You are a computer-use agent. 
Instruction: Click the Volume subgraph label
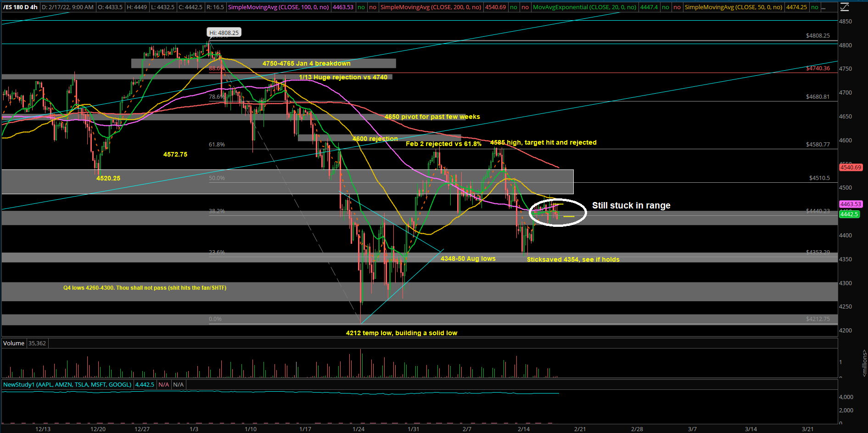point(14,343)
